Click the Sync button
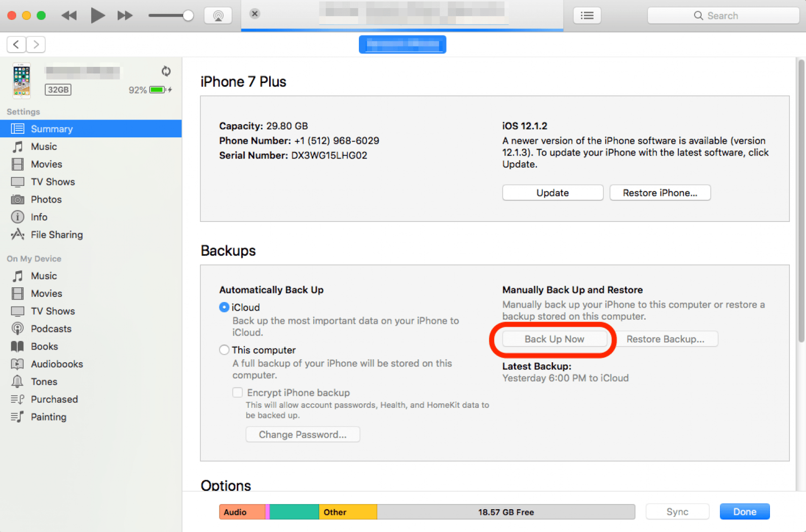806x532 pixels. (677, 512)
